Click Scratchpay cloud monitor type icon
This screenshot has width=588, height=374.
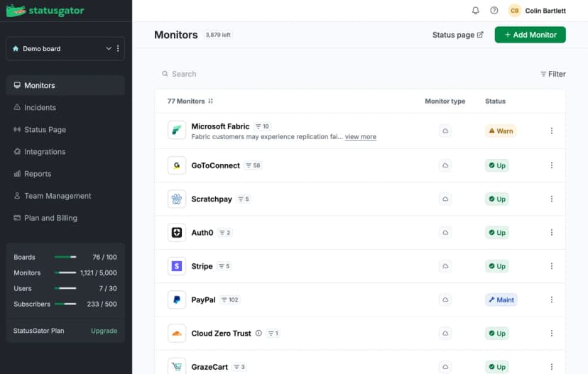pyautogui.click(x=445, y=199)
